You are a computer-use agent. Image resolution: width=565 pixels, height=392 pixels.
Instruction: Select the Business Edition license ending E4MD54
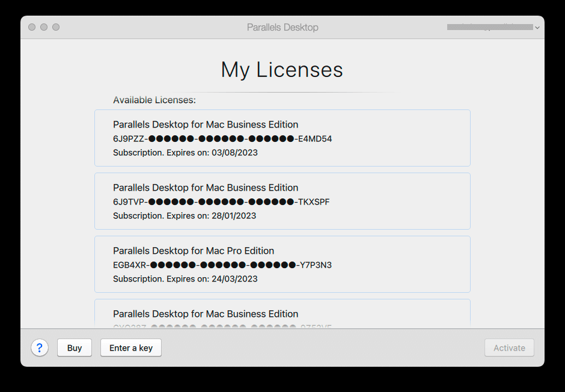(282, 138)
